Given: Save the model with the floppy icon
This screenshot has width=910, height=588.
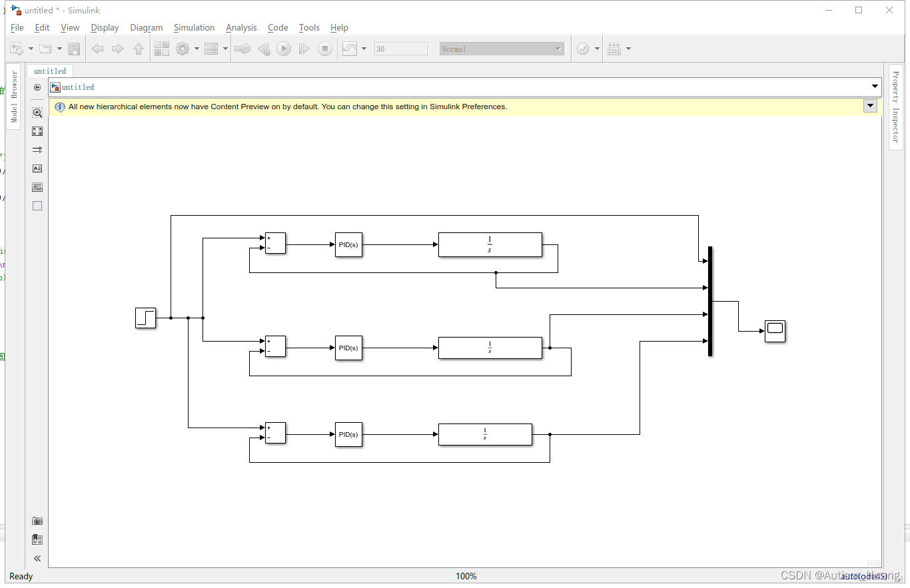Looking at the screenshot, I should 74,49.
